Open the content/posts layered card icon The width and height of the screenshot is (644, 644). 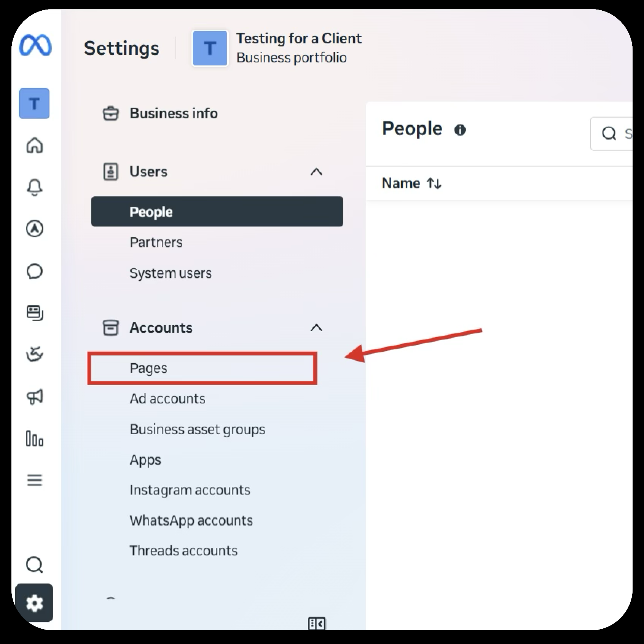coord(35,313)
